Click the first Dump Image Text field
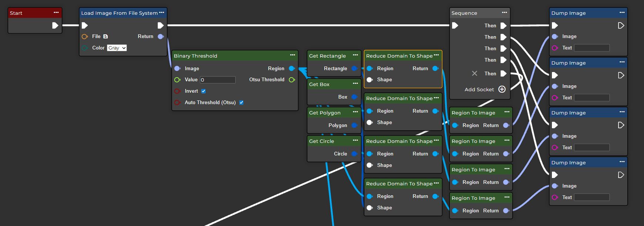Screen dimensions: 644x226 [591, 48]
